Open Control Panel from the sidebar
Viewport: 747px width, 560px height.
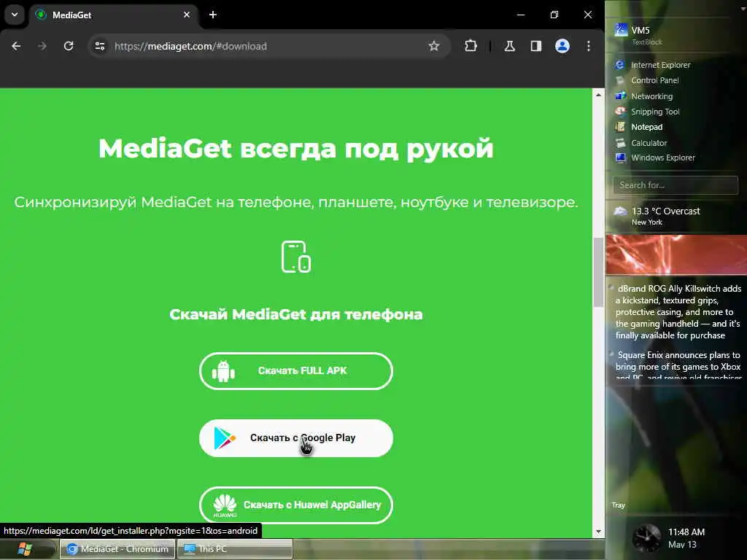tap(654, 80)
